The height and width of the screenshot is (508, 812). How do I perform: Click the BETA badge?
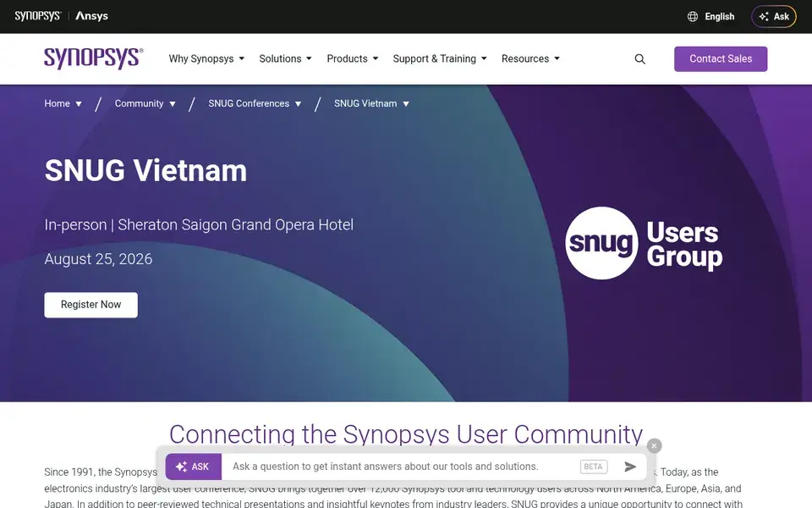pos(594,467)
